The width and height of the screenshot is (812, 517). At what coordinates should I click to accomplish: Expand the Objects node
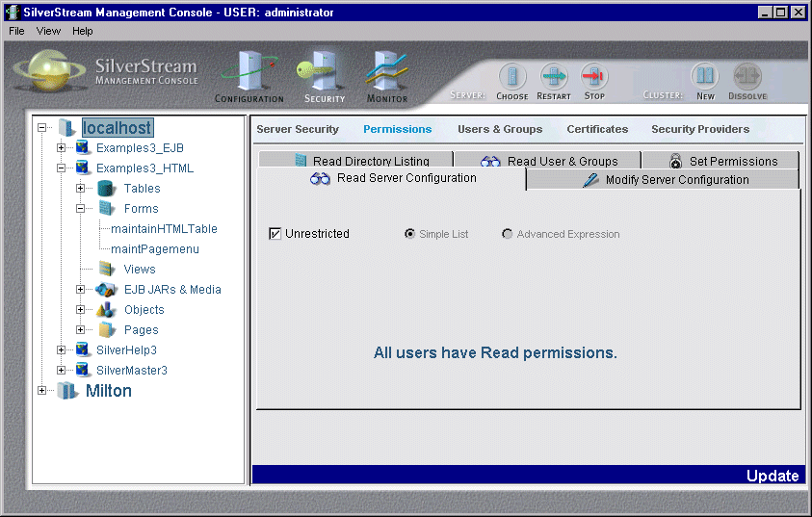80,309
